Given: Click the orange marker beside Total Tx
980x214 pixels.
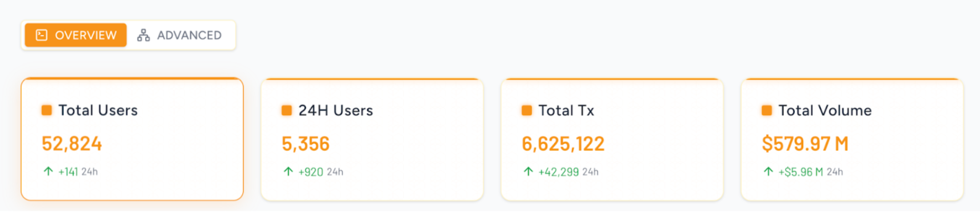Looking at the screenshot, I should coord(527,110).
